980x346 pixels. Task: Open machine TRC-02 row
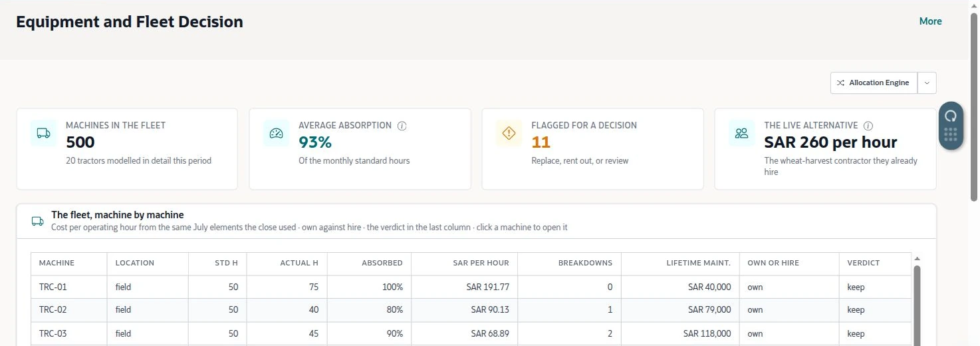pyautogui.click(x=471, y=310)
